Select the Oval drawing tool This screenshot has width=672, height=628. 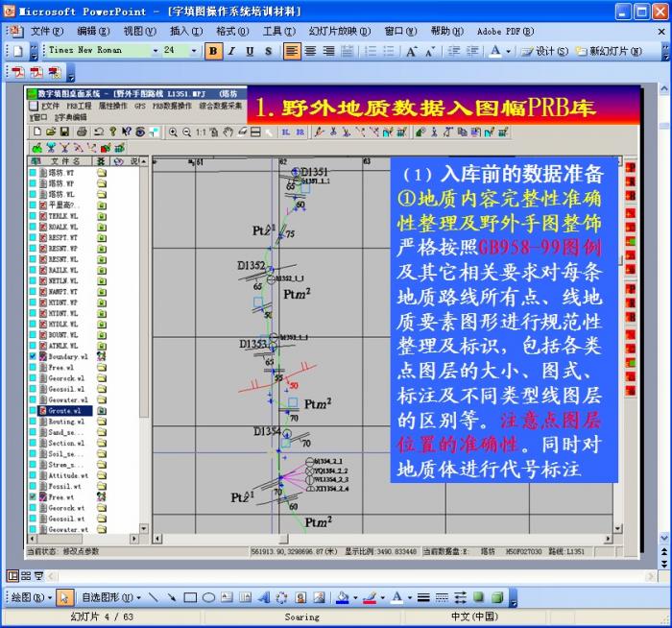pos(207,597)
